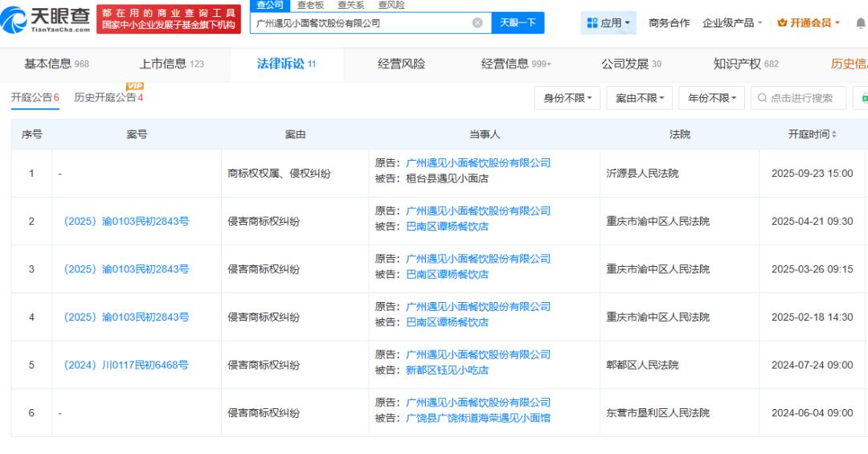Click defendant 新都区钰见小吃店
The width and height of the screenshot is (868, 454).
(x=448, y=370)
